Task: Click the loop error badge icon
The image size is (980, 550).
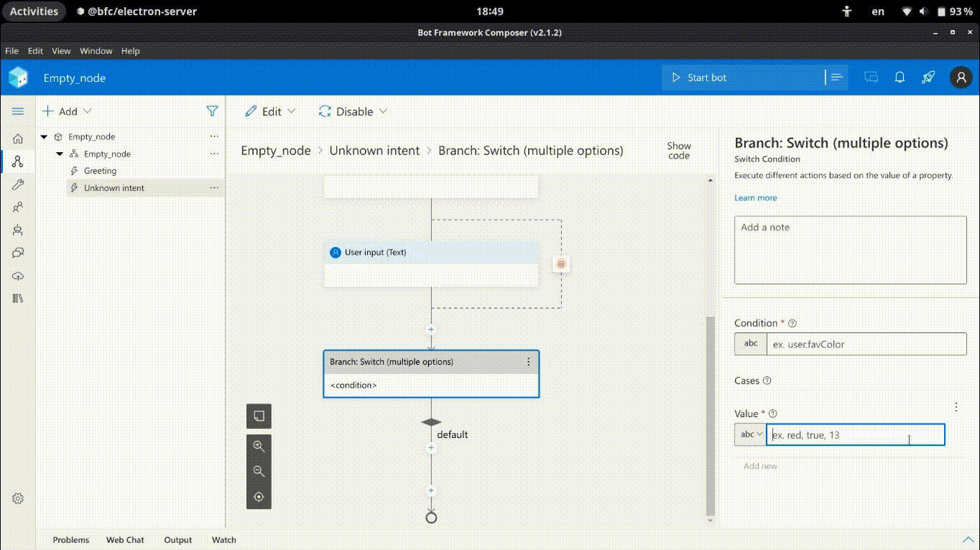Action: point(561,264)
